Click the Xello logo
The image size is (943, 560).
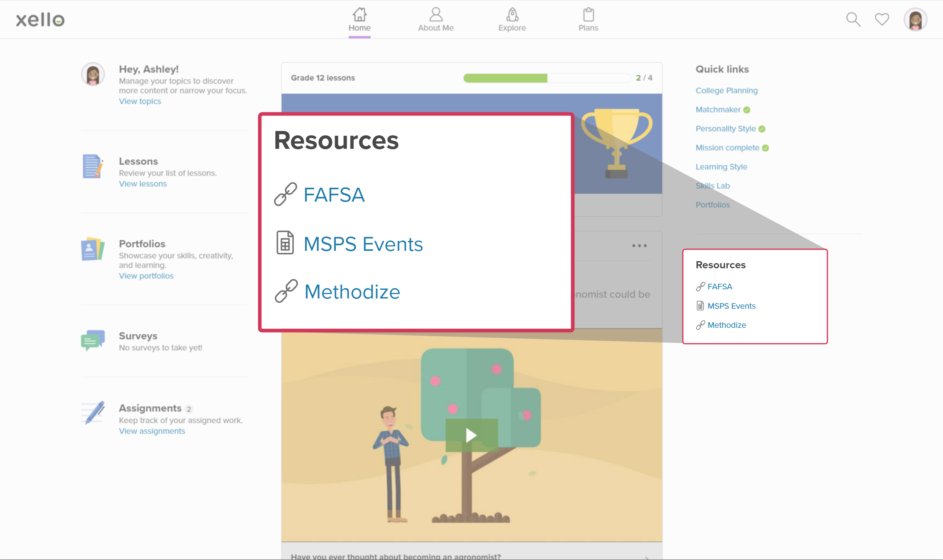click(x=40, y=19)
